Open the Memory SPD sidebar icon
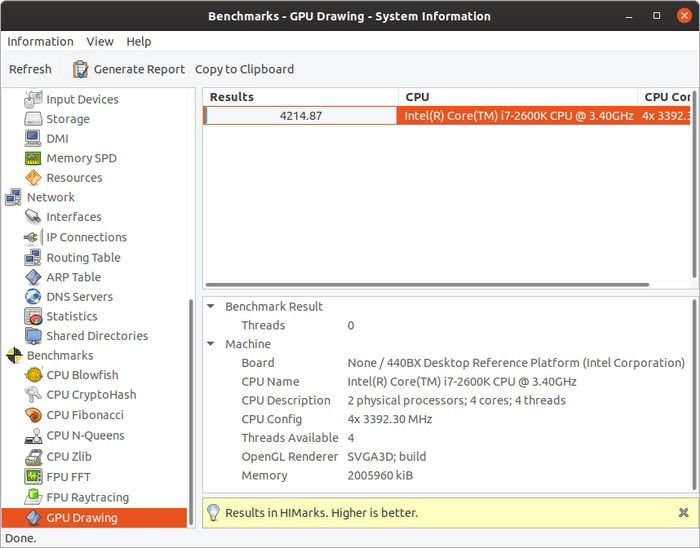Screen dimensions: 700x548 (33, 158)
